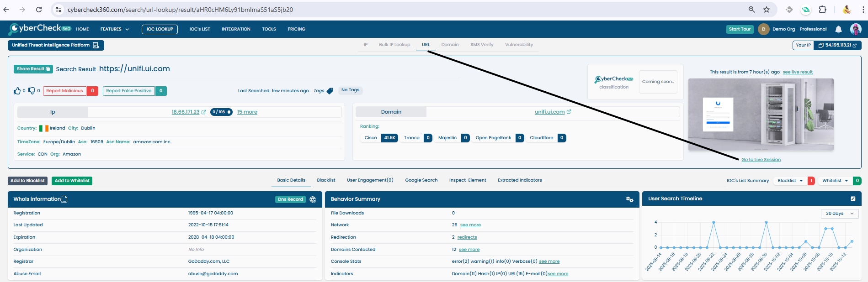Image resolution: width=868 pixels, height=282 pixels.
Task: Open the TOOLS menu item
Action: (269, 29)
